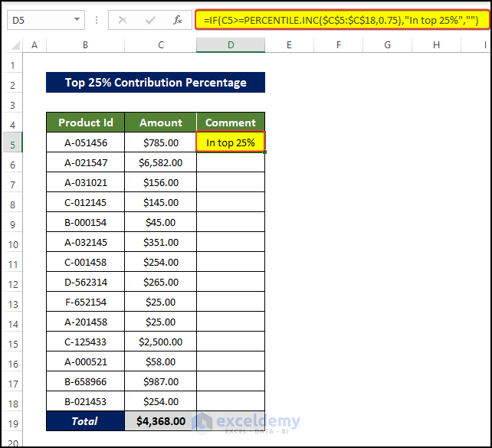
Task: Click the empty Comment cell beside C-125433
Action: (x=231, y=342)
